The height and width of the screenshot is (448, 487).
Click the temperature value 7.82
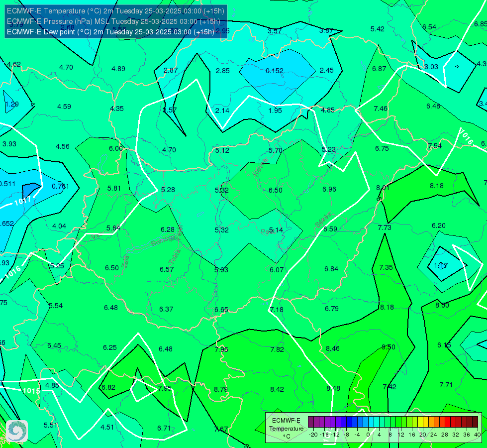[x=277, y=349]
